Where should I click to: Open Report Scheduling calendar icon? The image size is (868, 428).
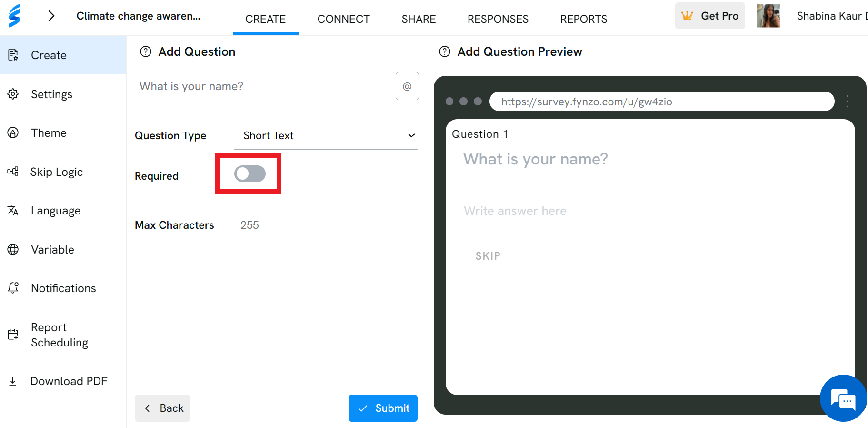(x=13, y=335)
